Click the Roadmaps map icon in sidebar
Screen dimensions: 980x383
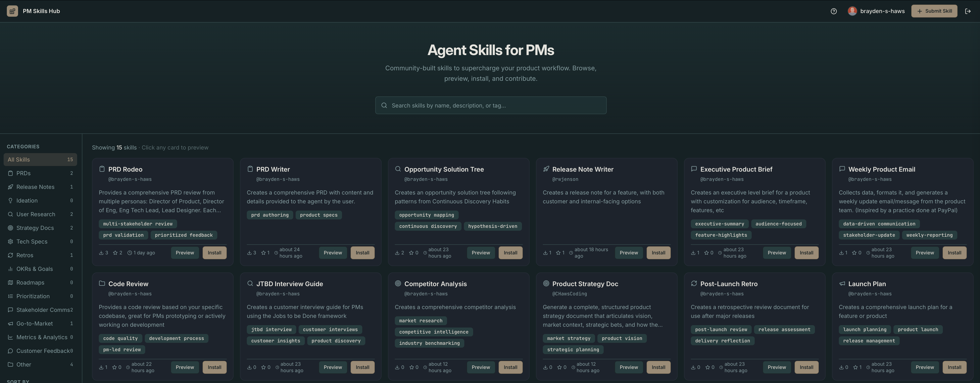pyautogui.click(x=10, y=283)
